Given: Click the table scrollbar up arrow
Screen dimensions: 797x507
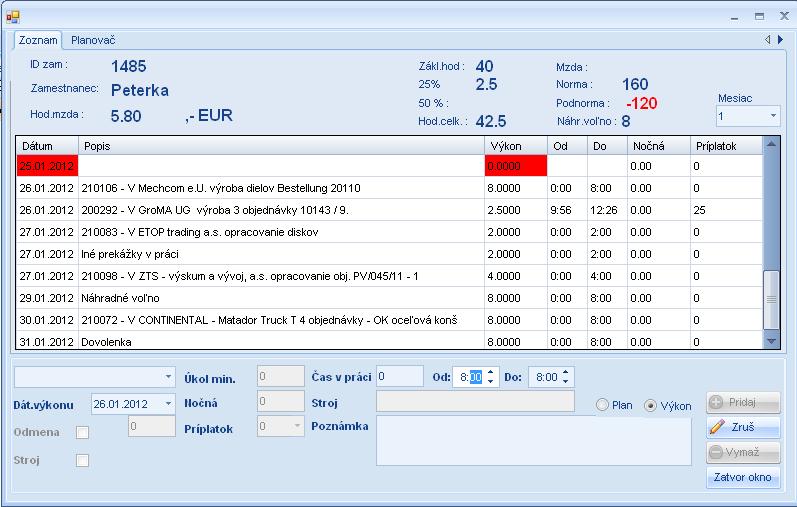Looking at the screenshot, I should (772, 144).
